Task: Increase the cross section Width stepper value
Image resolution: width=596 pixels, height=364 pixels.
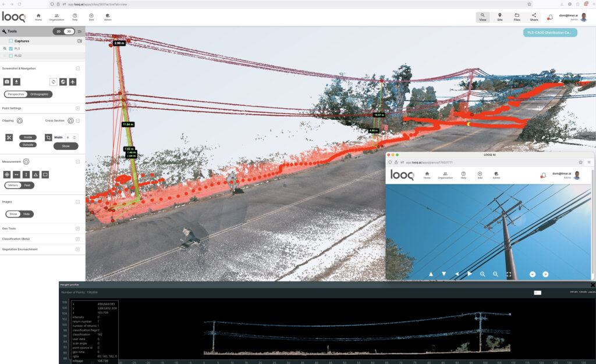Action: click(x=76, y=135)
